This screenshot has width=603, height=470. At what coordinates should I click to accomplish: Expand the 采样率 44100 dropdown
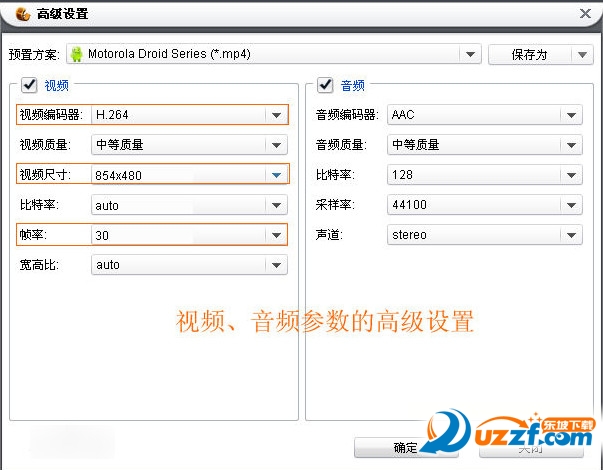571,205
